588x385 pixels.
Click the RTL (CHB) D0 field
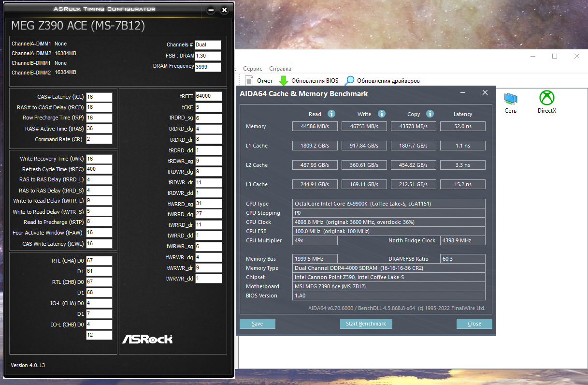pyautogui.click(x=99, y=282)
